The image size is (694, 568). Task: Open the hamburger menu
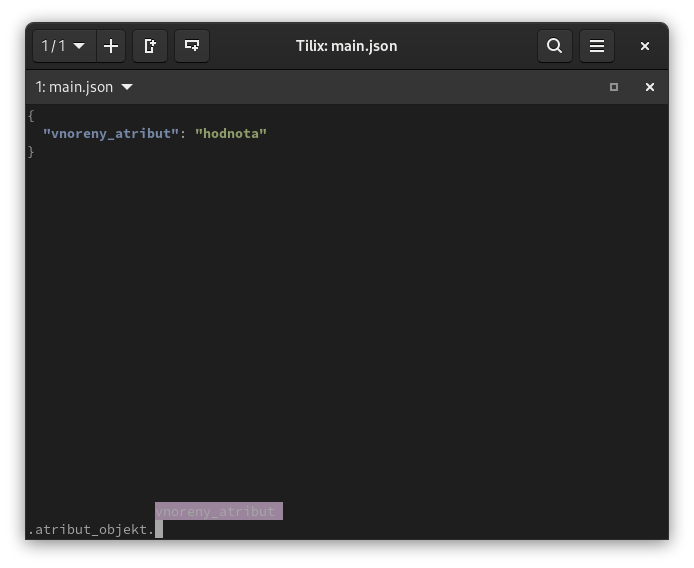(x=597, y=46)
